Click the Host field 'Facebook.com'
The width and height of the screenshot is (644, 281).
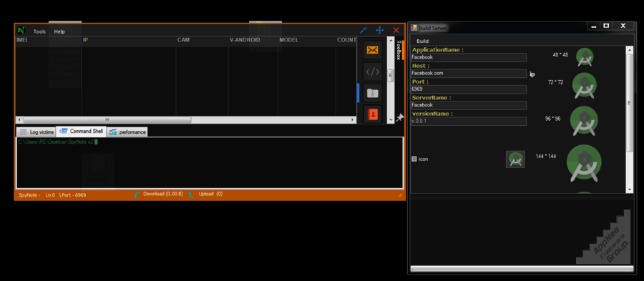(x=469, y=74)
